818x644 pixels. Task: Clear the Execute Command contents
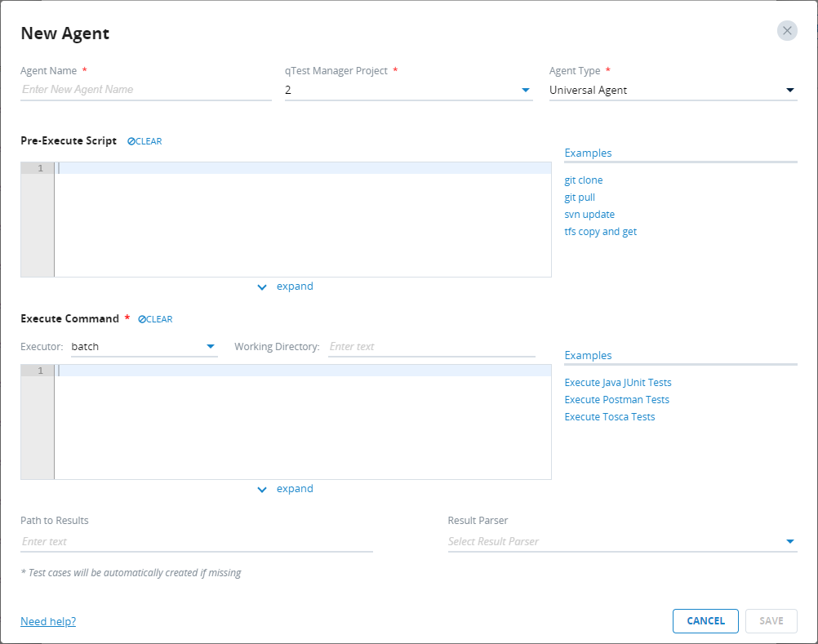point(155,319)
